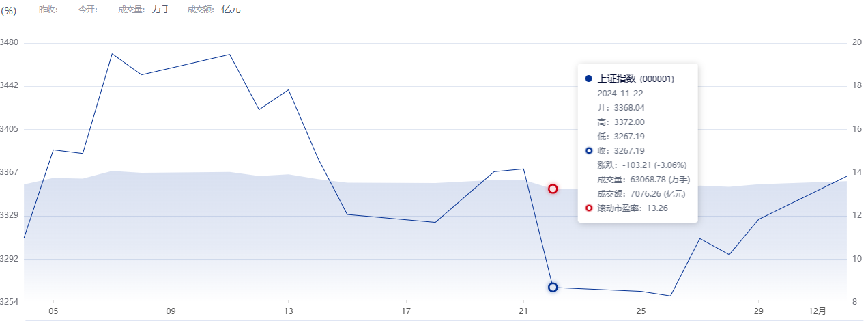The height and width of the screenshot is (321, 868).
Task: Select the 今开 label in the header
Action: (88, 10)
